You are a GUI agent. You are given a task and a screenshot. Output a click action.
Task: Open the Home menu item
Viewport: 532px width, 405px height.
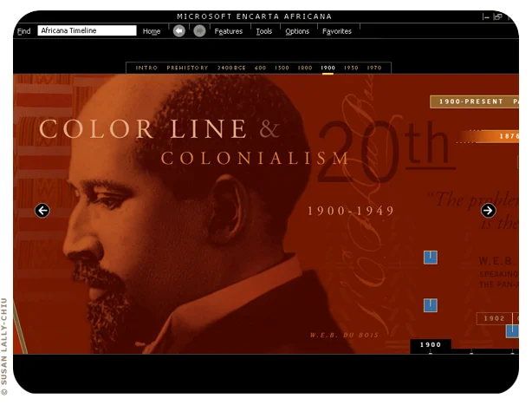click(x=152, y=31)
